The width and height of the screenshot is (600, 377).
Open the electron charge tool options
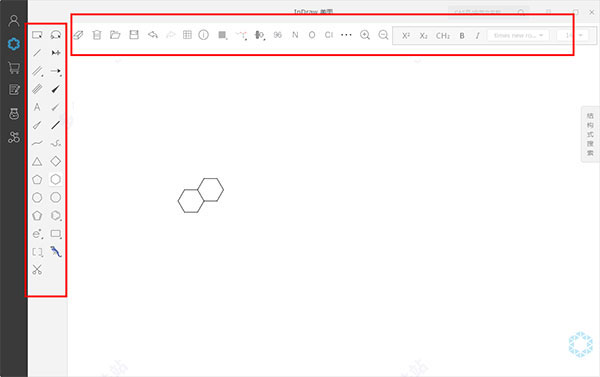click(37, 233)
